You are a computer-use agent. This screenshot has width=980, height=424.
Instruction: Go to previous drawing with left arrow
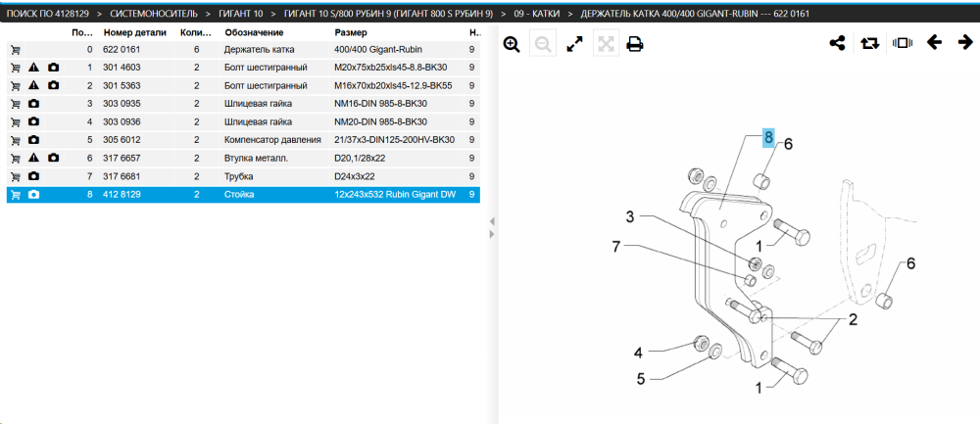tap(934, 42)
